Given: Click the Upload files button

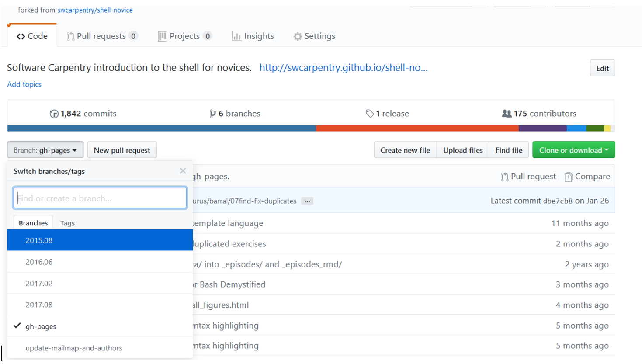Looking at the screenshot, I should coord(463,150).
